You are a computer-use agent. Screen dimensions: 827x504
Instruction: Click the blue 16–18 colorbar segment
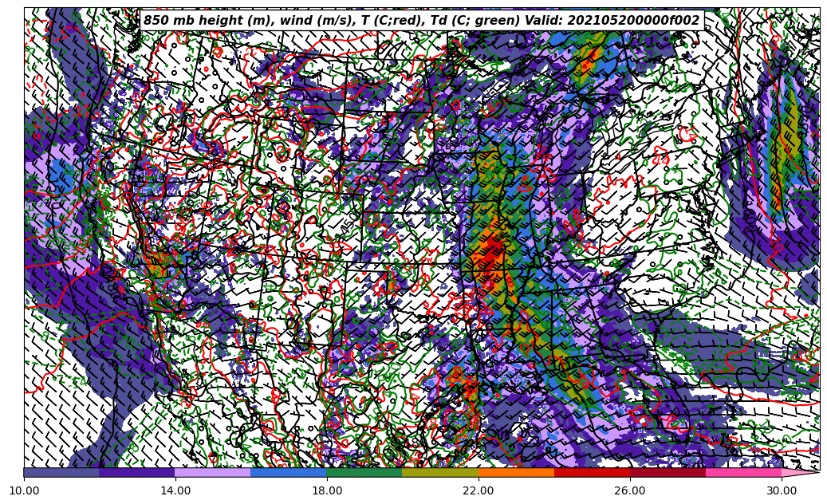[x=289, y=472]
